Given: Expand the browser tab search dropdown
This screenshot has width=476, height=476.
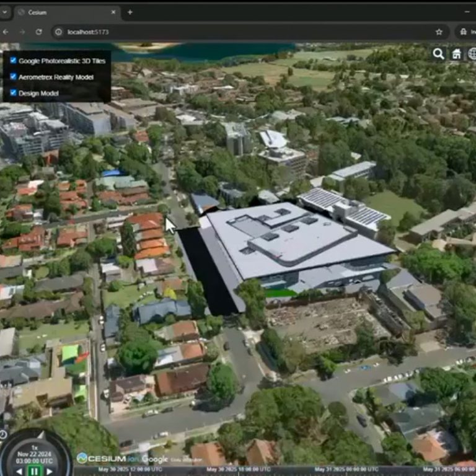Looking at the screenshot, I should [5, 12].
